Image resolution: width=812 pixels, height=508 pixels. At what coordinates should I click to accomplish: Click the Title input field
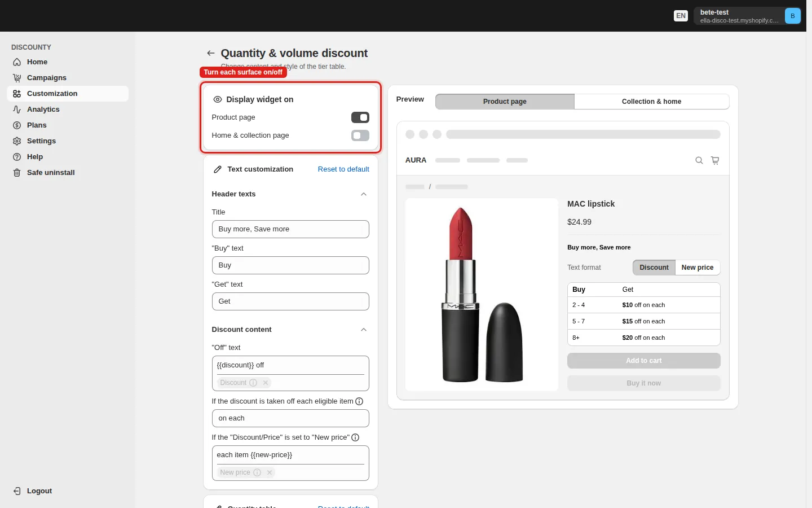[290, 229]
